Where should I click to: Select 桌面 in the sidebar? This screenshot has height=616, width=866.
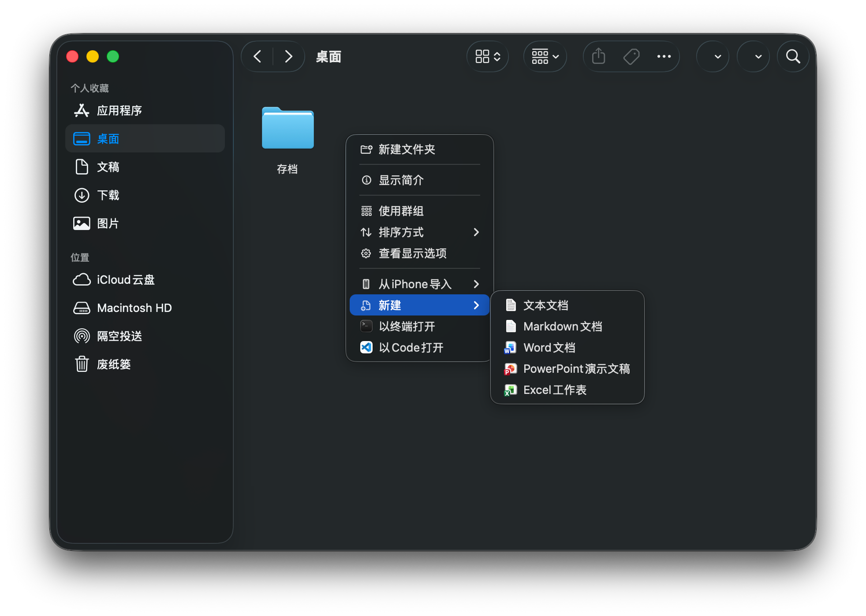[x=145, y=139]
